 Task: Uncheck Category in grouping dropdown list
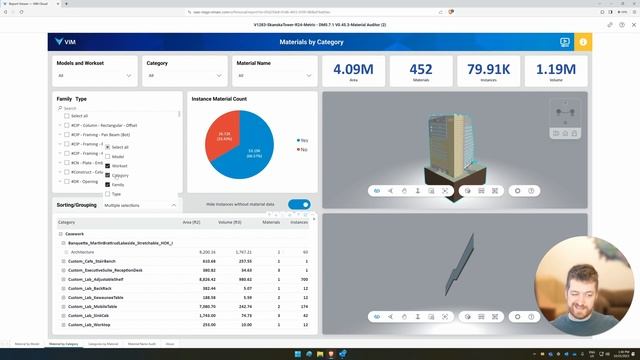108,175
